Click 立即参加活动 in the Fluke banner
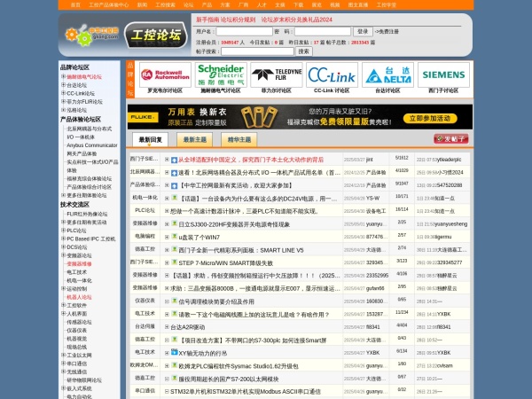 (x=430, y=119)
